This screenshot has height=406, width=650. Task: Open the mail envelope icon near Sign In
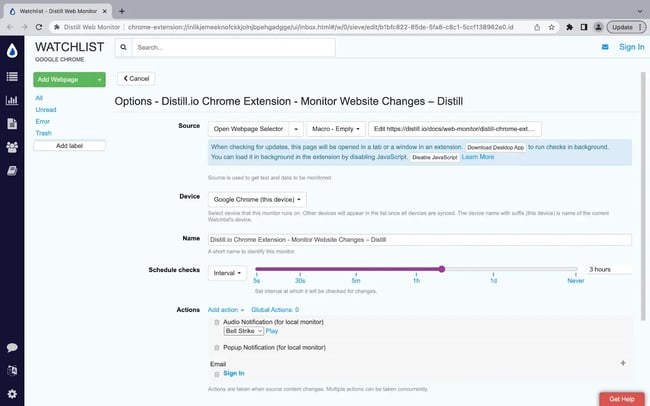[605, 47]
